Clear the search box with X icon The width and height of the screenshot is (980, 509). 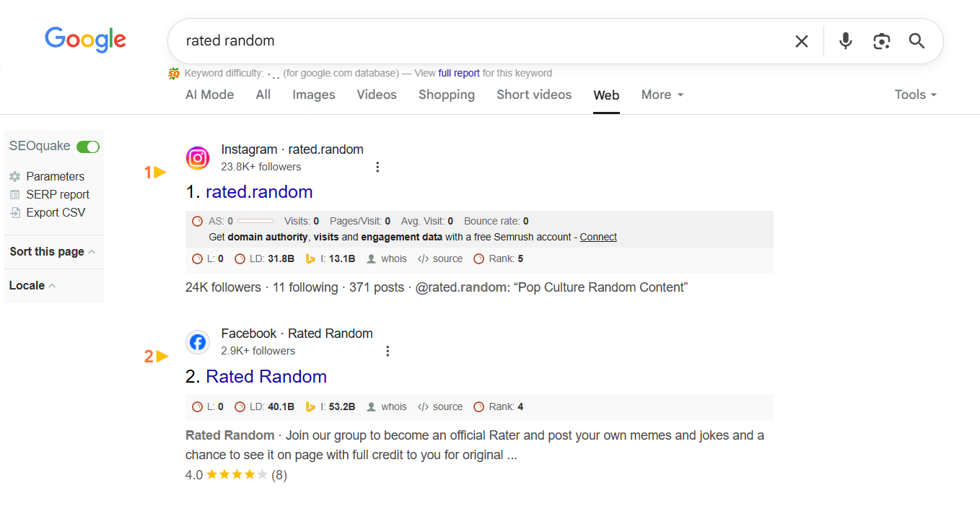click(802, 41)
